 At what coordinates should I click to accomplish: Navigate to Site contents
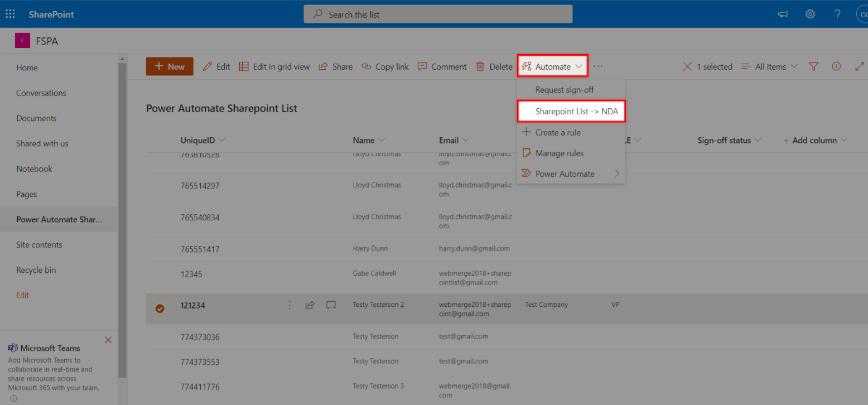(38, 244)
